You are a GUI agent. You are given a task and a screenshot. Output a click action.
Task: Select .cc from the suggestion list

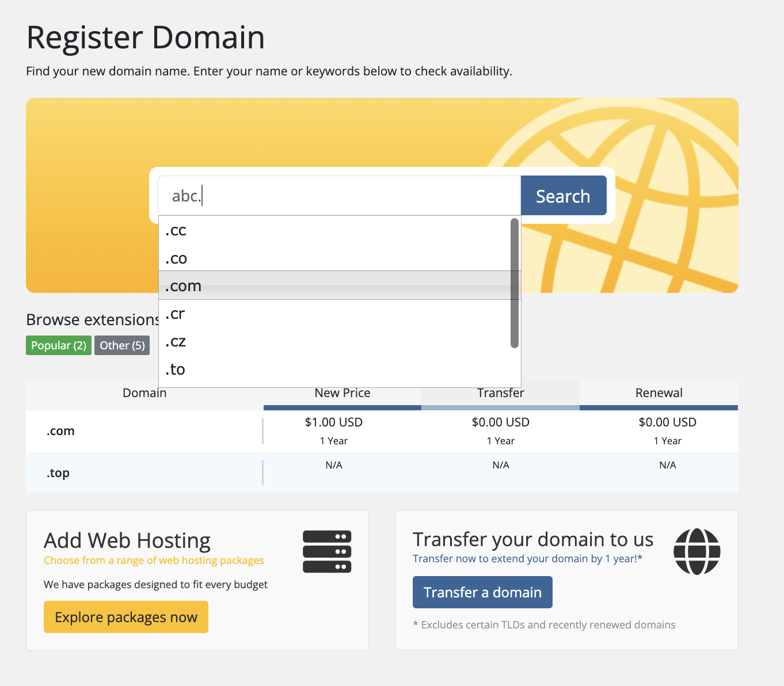pyautogui.click(x=334, y=230)
